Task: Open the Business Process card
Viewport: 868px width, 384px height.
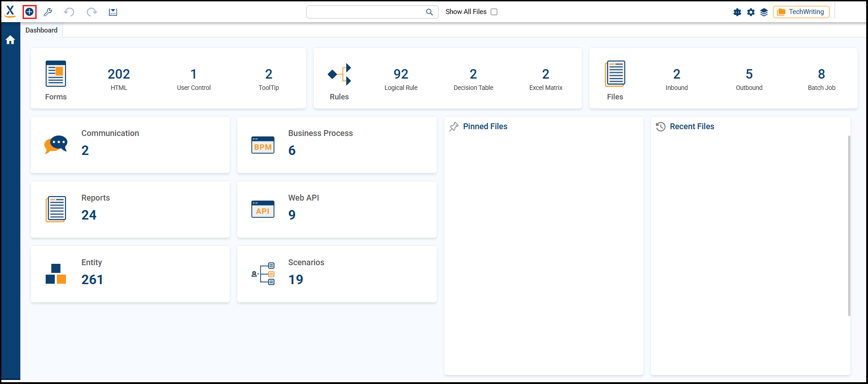Action: 337,145
